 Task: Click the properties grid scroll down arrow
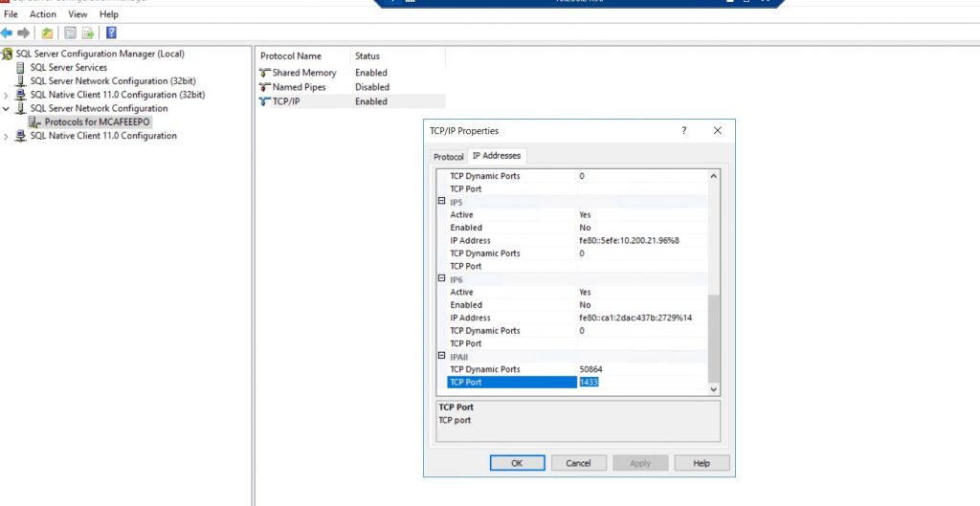(714, 388)
